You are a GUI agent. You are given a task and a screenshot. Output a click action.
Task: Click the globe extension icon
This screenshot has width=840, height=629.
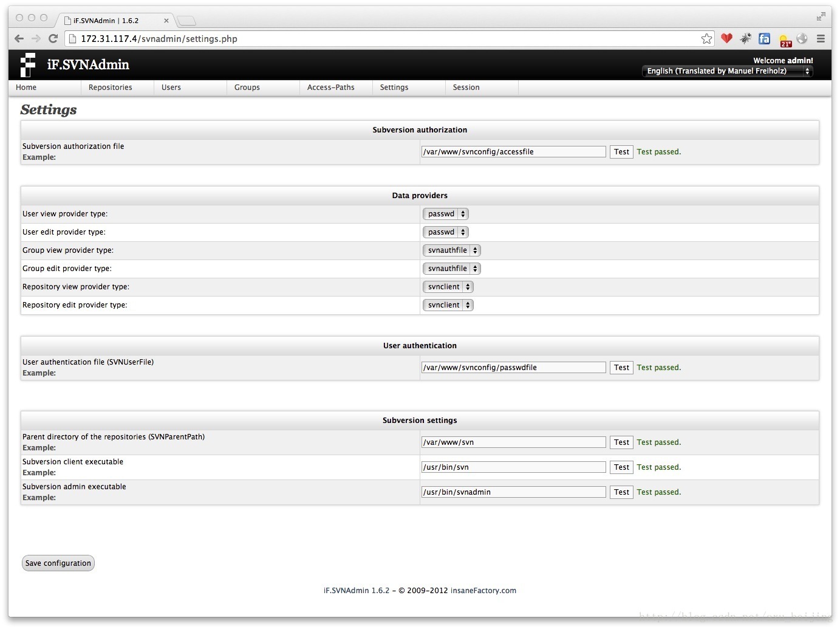coord(802,38)
